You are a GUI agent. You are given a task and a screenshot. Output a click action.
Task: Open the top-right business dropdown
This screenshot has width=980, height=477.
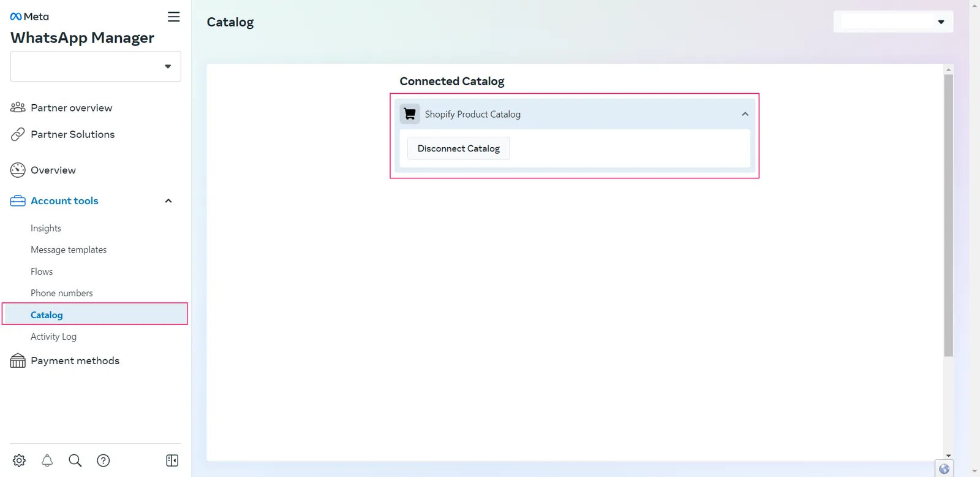point(893,22)
